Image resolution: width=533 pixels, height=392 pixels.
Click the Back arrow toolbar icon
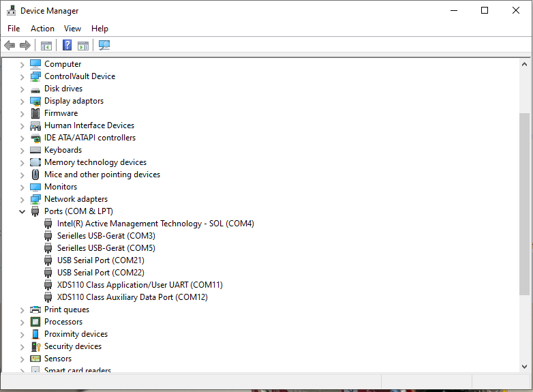click(x=10, y=45)
